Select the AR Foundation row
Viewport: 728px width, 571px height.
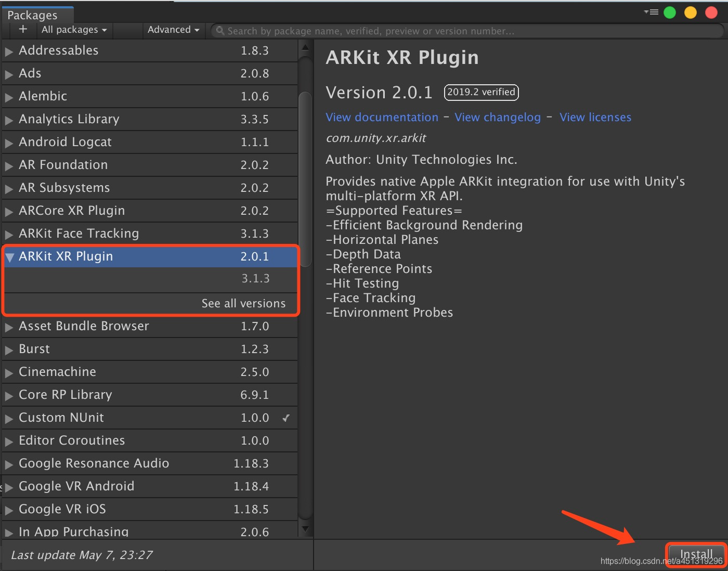(151, 165)
